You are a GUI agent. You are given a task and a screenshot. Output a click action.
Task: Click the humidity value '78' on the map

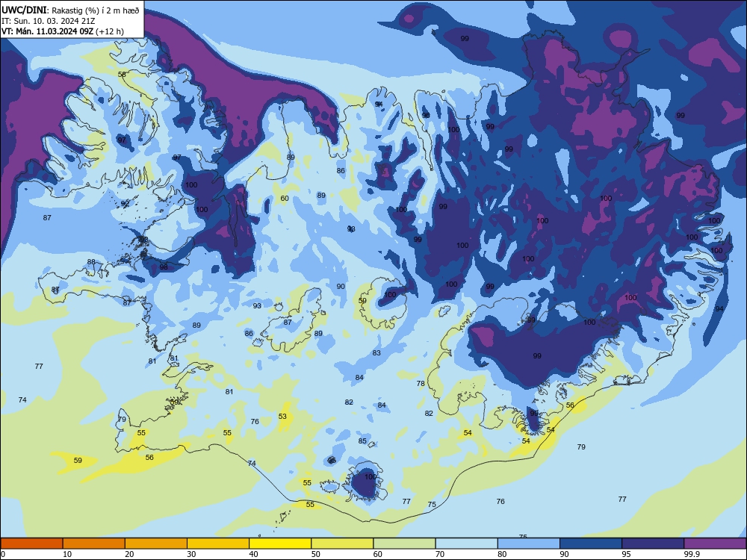click(x=421, y=383)
